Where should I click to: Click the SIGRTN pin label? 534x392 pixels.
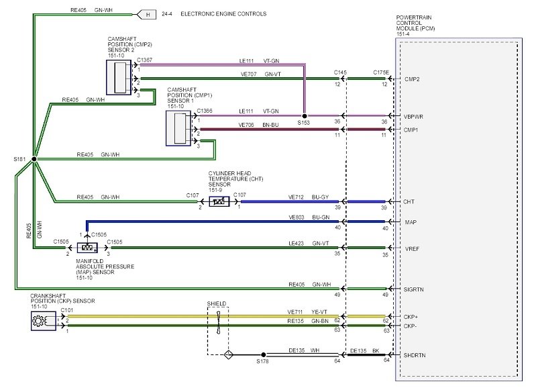[x=414, y=289]
